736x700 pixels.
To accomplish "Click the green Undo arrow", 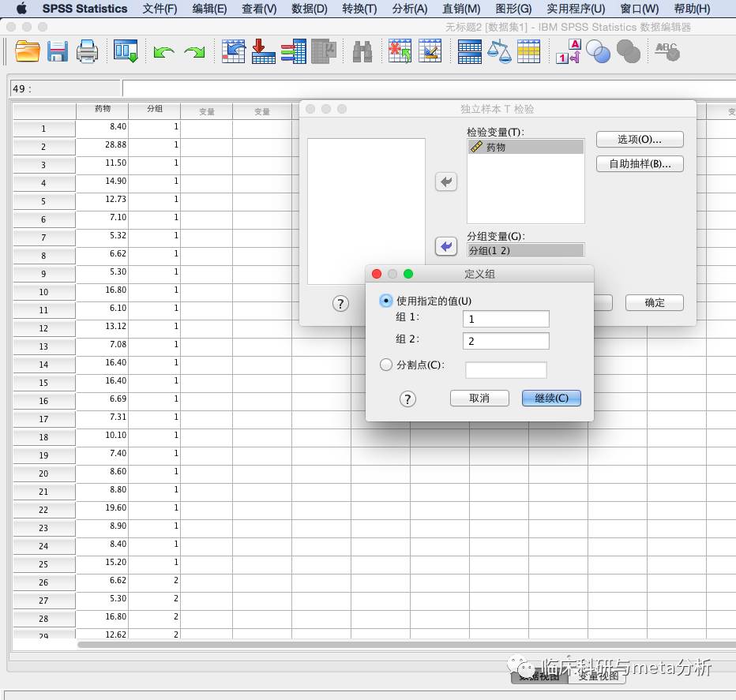I will tap(163, 51).
